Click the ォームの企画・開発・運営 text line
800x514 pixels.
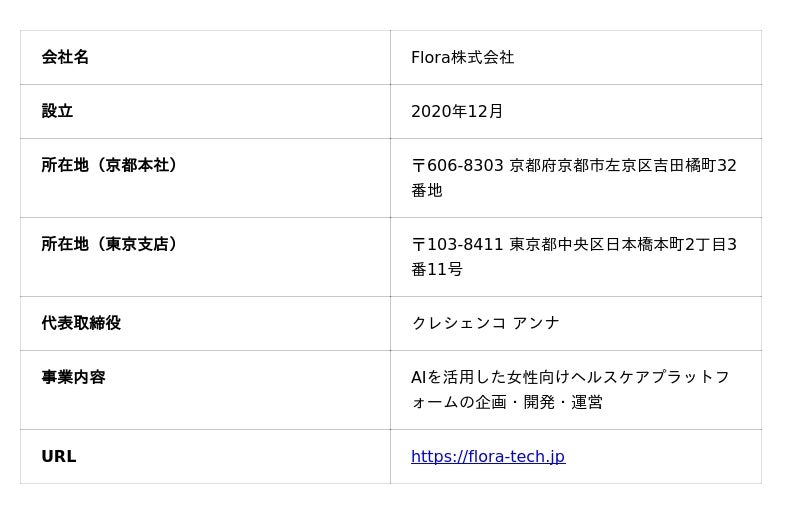pos(507,403)
